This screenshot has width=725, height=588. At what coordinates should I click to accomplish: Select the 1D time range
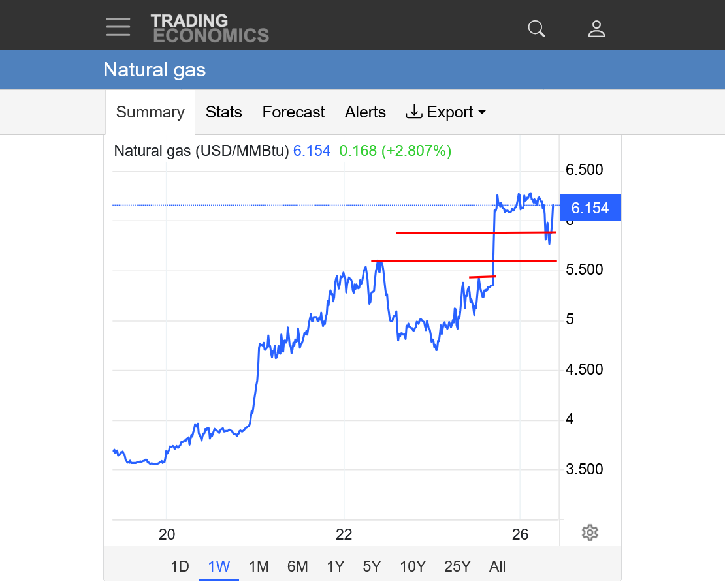[x=180, y=566]
